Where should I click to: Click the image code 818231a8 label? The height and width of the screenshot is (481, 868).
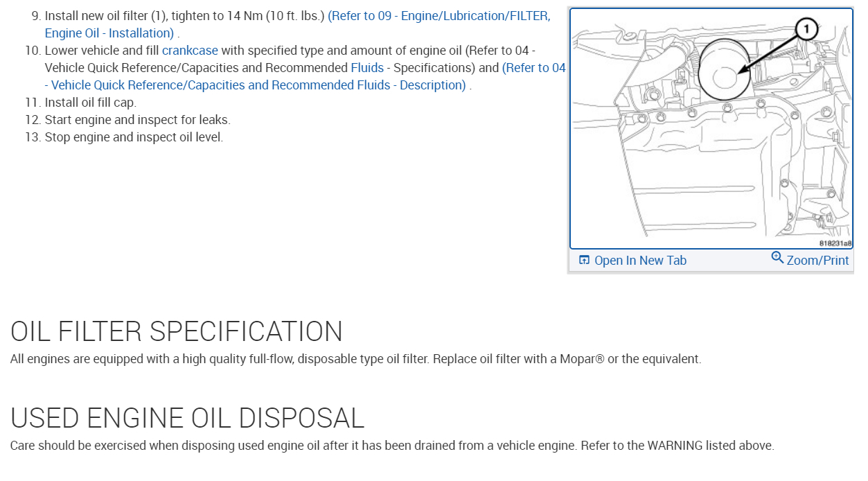tap(835, 243)
